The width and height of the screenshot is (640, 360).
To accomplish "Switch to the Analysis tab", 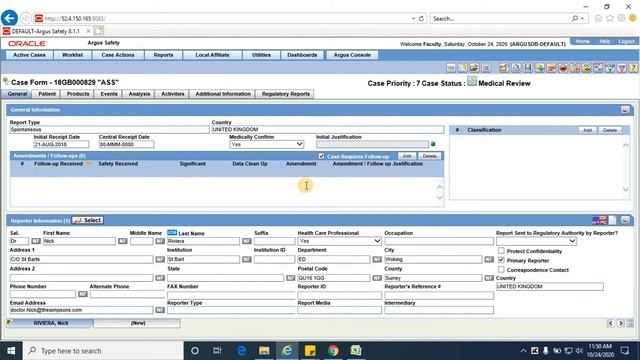I will click(139, 94).
